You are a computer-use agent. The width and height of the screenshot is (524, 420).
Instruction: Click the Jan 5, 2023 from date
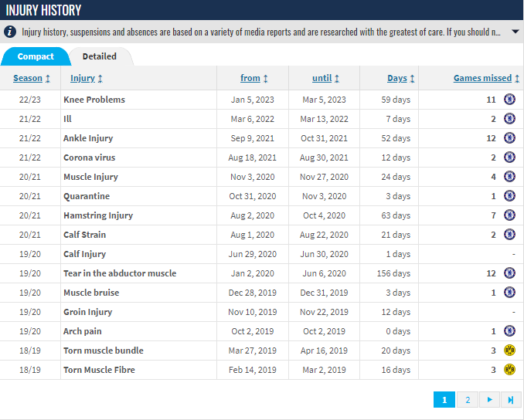click(x=253, y=100)
